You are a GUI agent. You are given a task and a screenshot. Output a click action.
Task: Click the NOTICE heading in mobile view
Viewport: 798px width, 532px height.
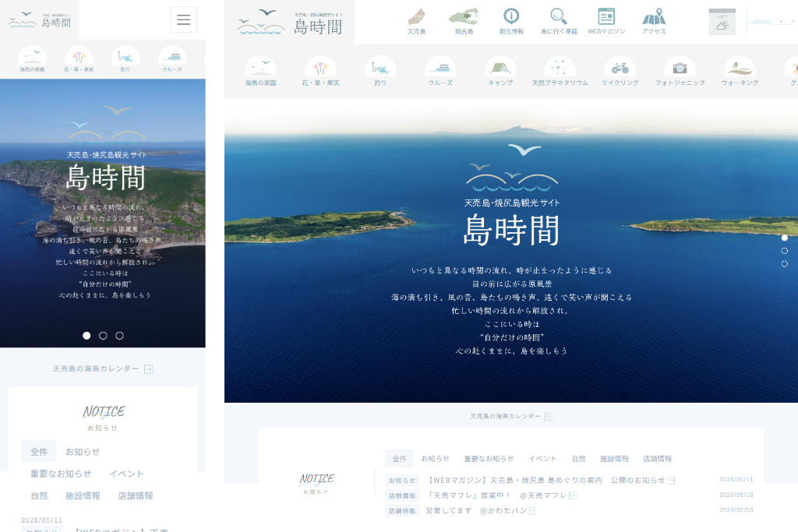[x=104, y=411]
